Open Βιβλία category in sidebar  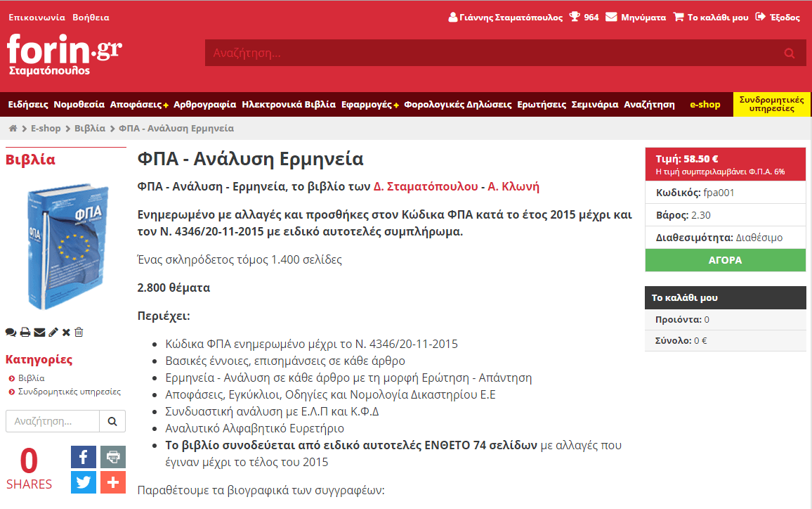tap(31, 378)
